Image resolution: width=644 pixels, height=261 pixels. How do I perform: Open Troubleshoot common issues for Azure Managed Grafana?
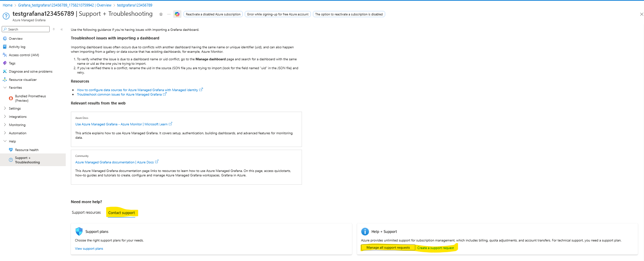click(119, 95)
